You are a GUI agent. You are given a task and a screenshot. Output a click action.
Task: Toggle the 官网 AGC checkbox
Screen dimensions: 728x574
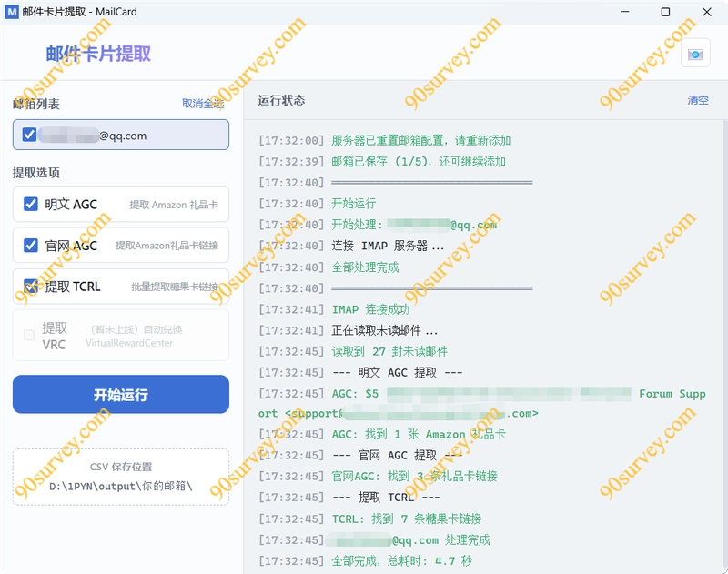pos(31,245)
